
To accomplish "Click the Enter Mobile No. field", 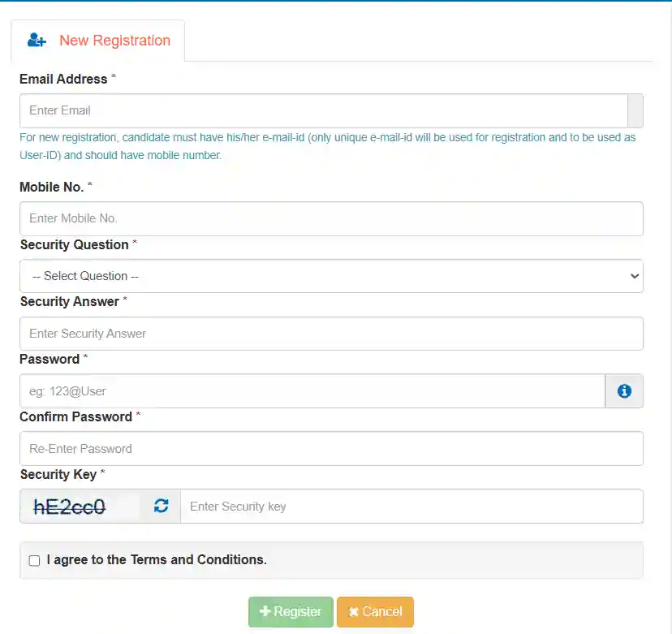I will (x=331, y=218).
